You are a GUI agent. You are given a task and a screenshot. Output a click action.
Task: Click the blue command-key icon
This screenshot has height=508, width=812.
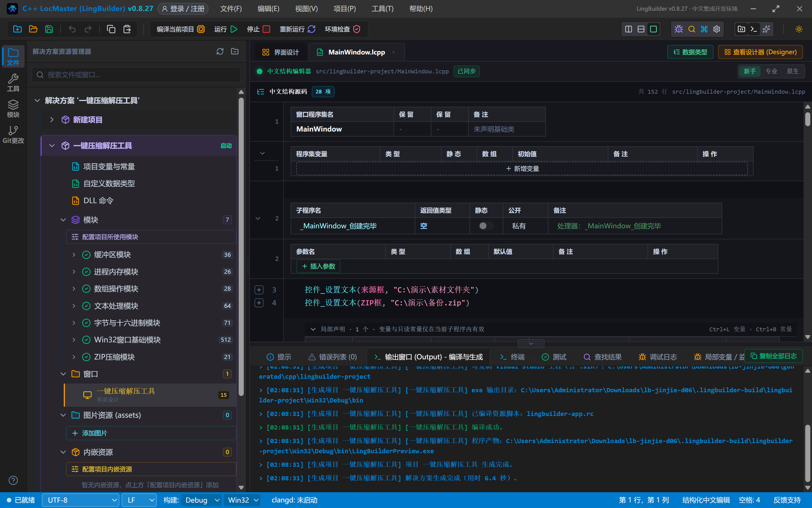[x=704, y=29]
